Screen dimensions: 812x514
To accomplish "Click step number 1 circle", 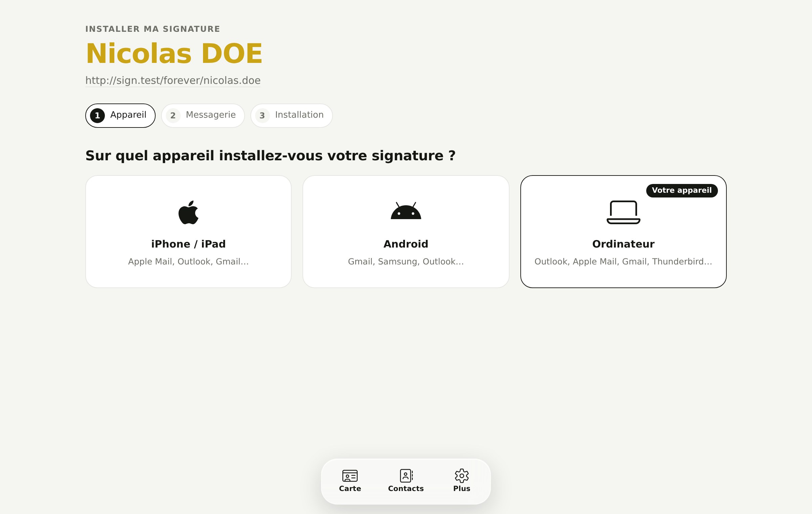I will coord(97,116).
